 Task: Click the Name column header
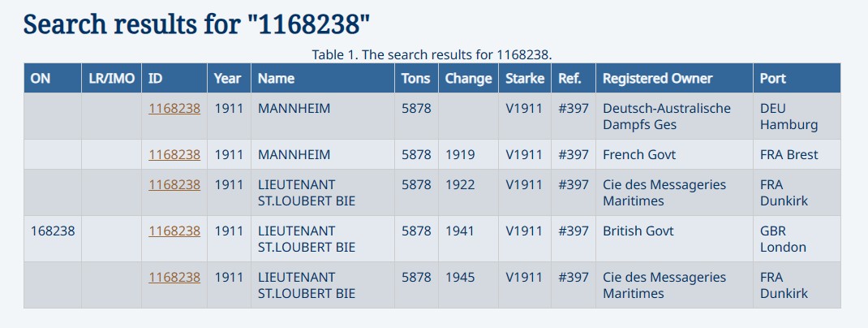click(x=276, y=79)
